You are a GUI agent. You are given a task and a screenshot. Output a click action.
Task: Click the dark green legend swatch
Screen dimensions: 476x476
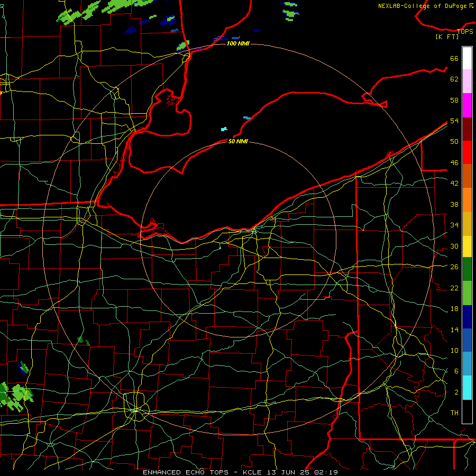click(x=467, y=269)
